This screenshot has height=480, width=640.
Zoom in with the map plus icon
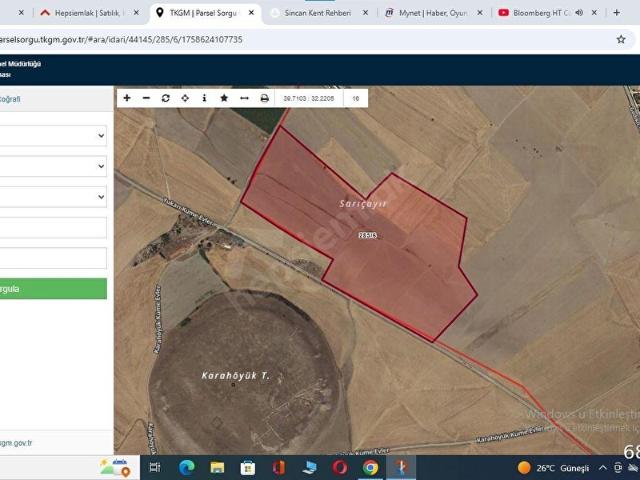tap(127, 98)
